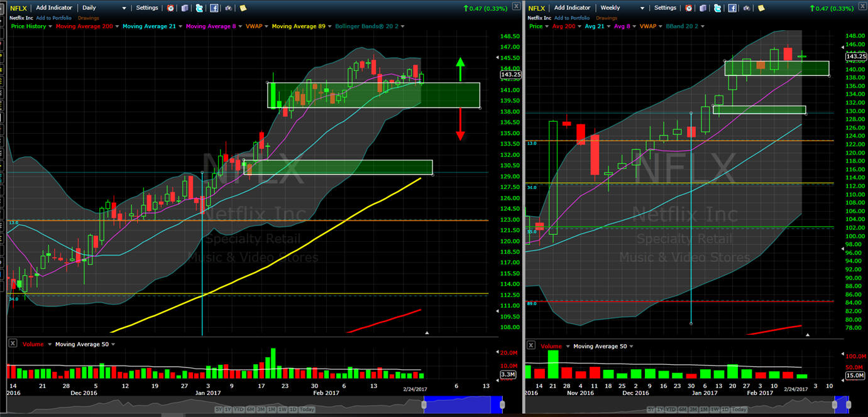Click the 3.3M volume tag on Daily chart
The width and height of the screenshot is (868, 417).
click(507, 375)
